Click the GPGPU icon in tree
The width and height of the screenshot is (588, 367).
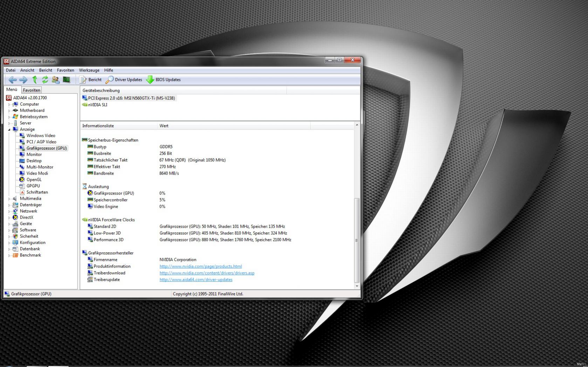[22, 186]
